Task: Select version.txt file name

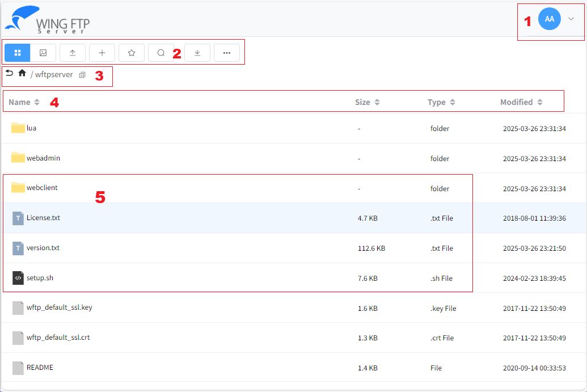Action: pyautogui.click(x=43, y=247)
